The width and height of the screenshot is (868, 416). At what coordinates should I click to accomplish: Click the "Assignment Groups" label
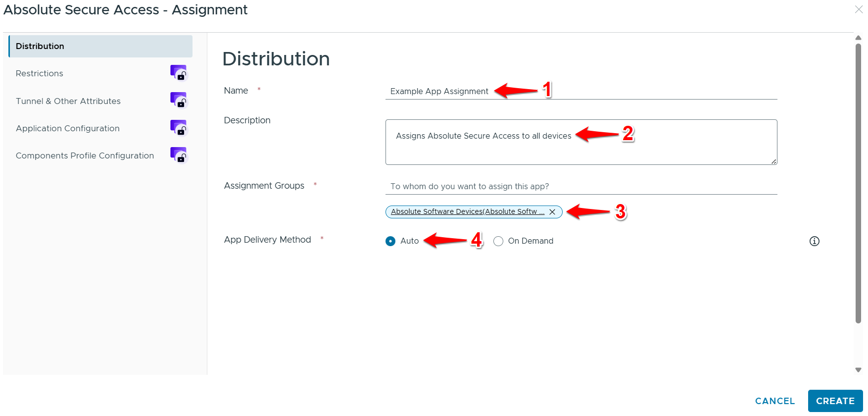[x=264, y=186]
